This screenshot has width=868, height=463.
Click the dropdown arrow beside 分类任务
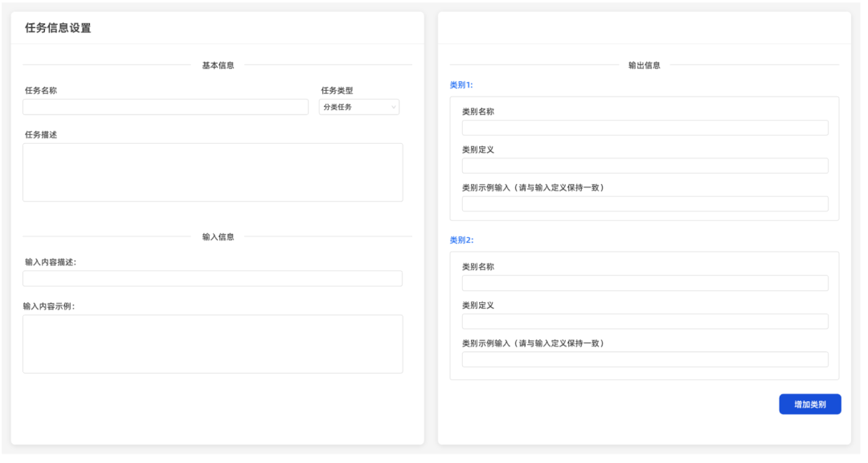pyautogui.click(x=393, y=106)
